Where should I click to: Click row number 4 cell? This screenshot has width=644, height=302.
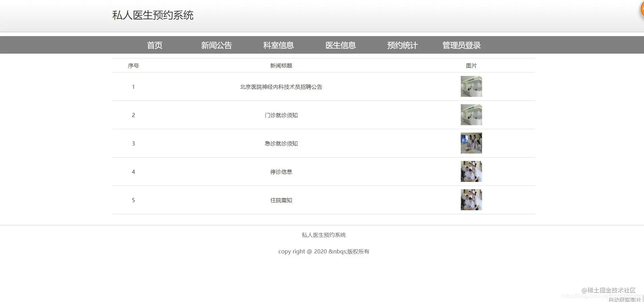click(x=133, y=172)
